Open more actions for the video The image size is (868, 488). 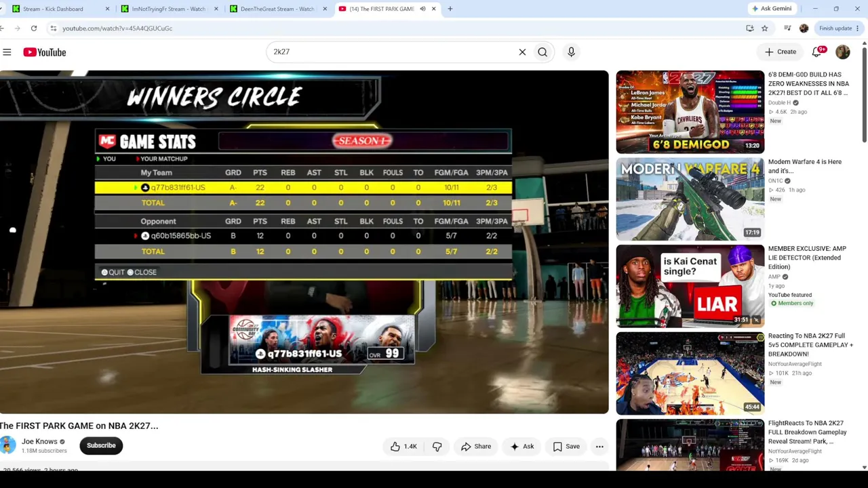(x=599, y=447)
